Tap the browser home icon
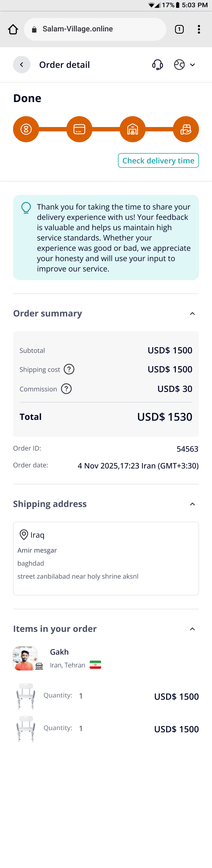Viewport: 212px width, 868px height. pyautogui.click(x=13, y=29)
